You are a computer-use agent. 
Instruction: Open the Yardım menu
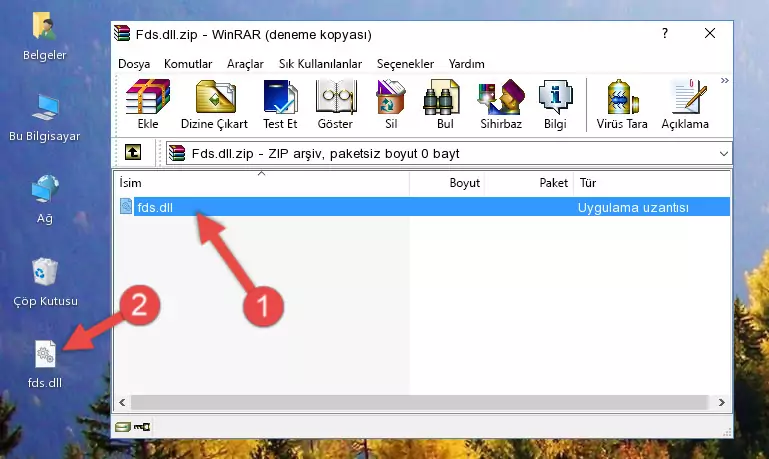click(x=466, y=64)
